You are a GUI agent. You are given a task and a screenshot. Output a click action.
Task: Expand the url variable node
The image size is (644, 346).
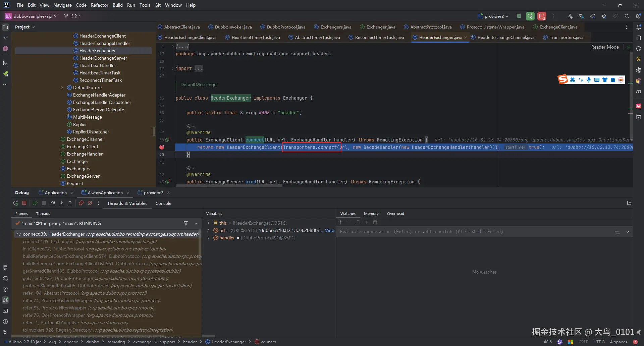coord(209,230)
